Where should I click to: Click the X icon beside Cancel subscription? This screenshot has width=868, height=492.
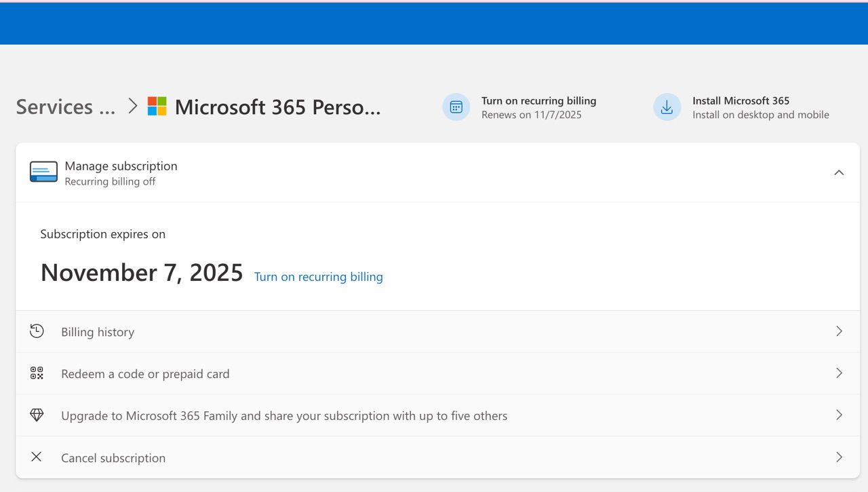tap(37, 457)
